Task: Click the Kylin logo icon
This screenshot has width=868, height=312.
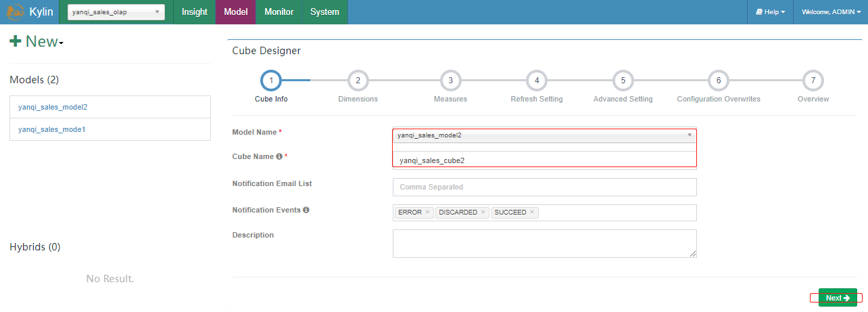Action: click(x=16, y=12)
